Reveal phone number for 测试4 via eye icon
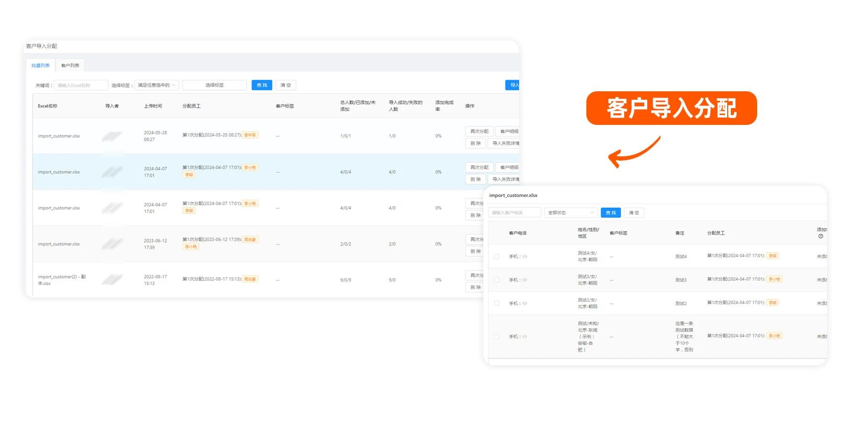 [x=524, y=257]
